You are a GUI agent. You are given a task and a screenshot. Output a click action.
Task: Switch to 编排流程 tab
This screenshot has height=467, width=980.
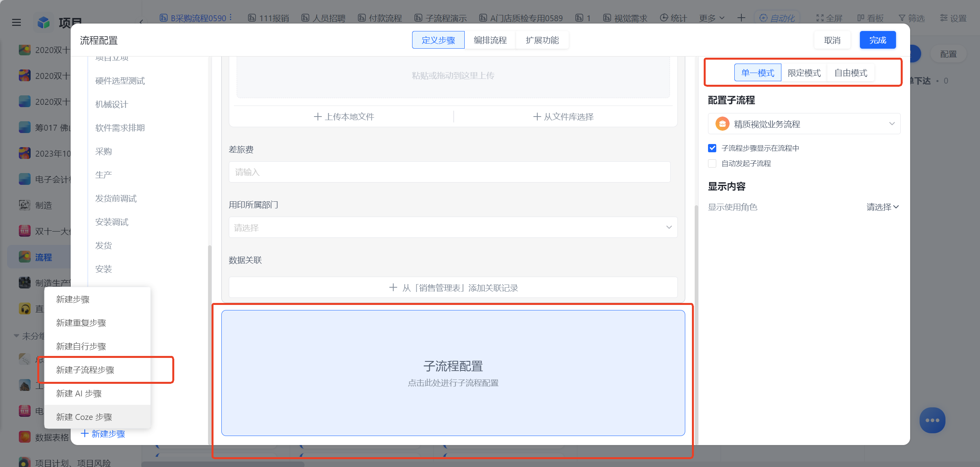[x=490, y=40]
